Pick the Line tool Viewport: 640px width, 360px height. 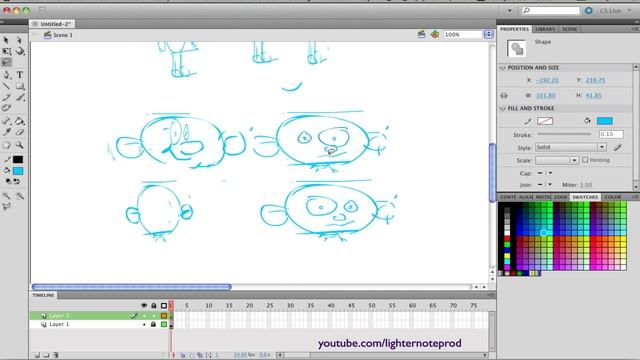(7, 86)
